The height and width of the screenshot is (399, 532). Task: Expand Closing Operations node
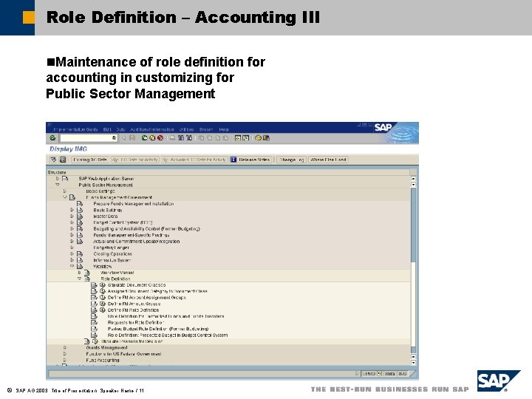click(72, 253)
